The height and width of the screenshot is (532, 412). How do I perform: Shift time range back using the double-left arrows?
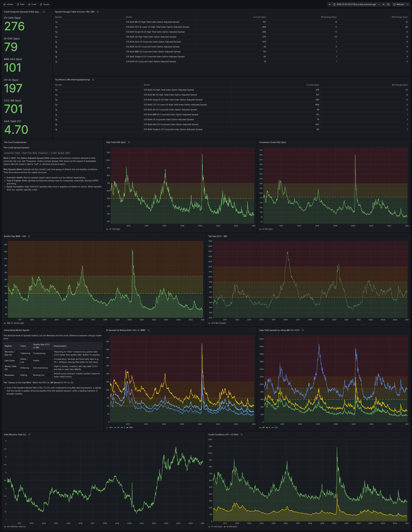(x=330, y=4)
